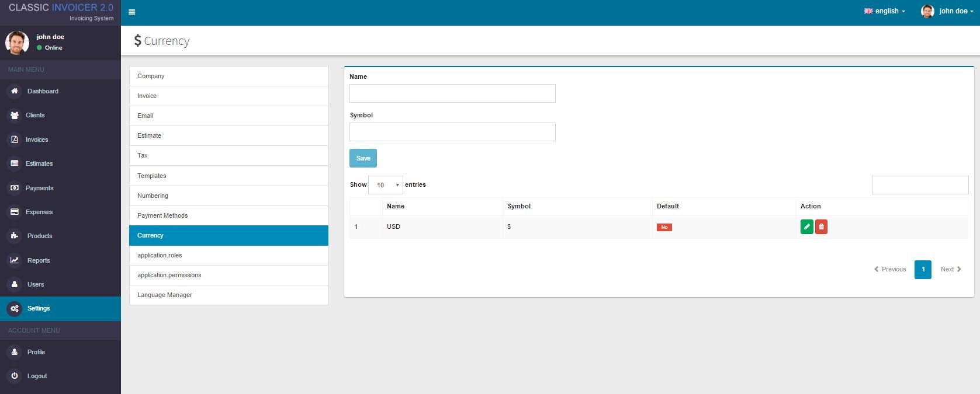This screenshot has width=980, height=394.
Task: Click the Save button
Action: point(363,158)
